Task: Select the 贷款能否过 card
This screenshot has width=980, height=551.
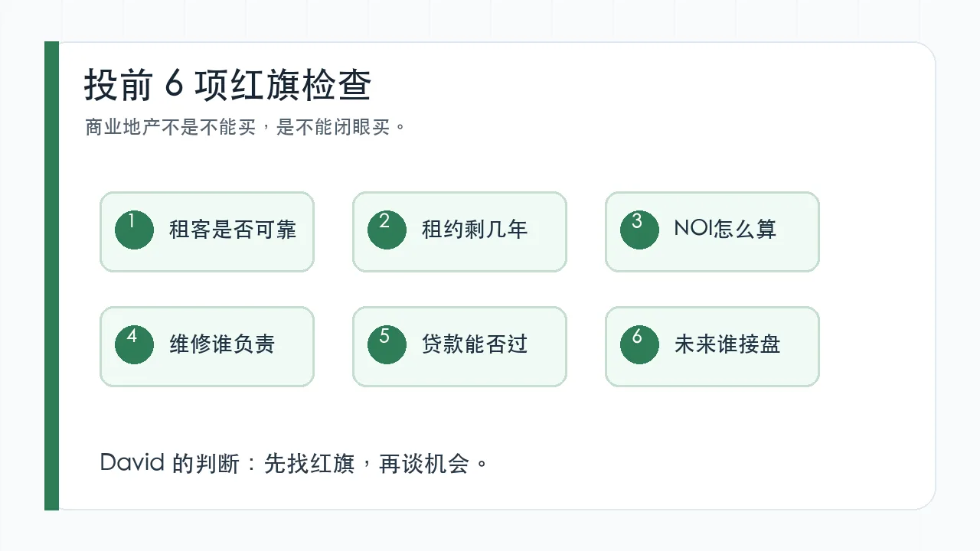Action: (460, 347)
